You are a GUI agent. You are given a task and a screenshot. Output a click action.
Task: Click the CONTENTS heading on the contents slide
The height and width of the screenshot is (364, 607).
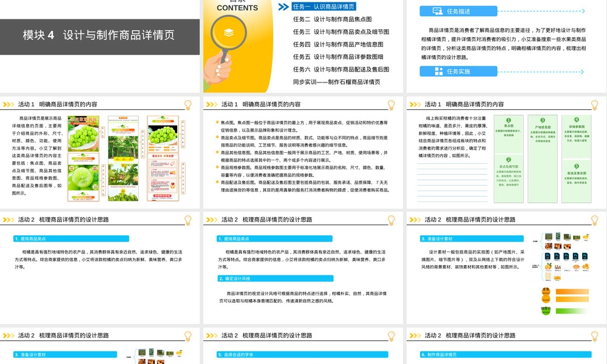pos(237,8)
